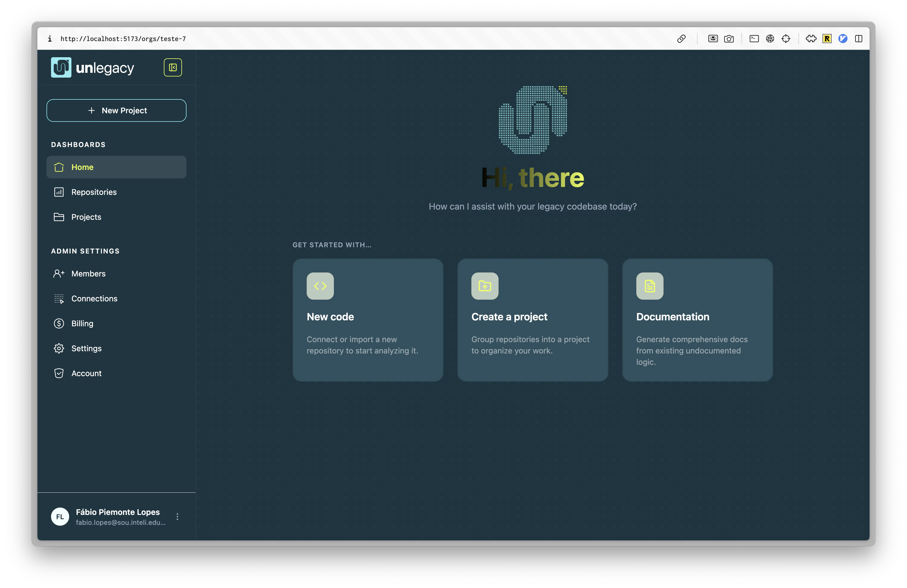
Task: Click the Settings gear icon
Action: [59, 348]
